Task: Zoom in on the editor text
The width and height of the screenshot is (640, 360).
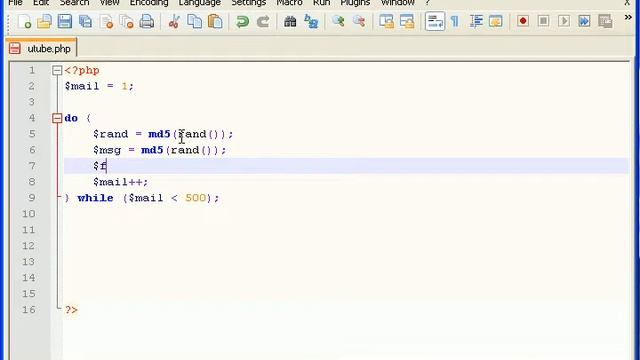Action: point(338,21)
